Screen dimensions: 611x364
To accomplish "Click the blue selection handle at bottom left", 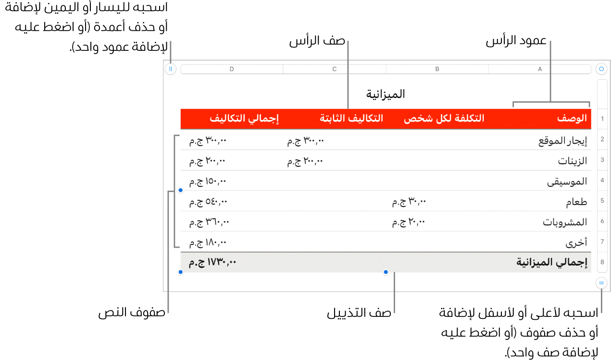I will (x=181, y=272).
